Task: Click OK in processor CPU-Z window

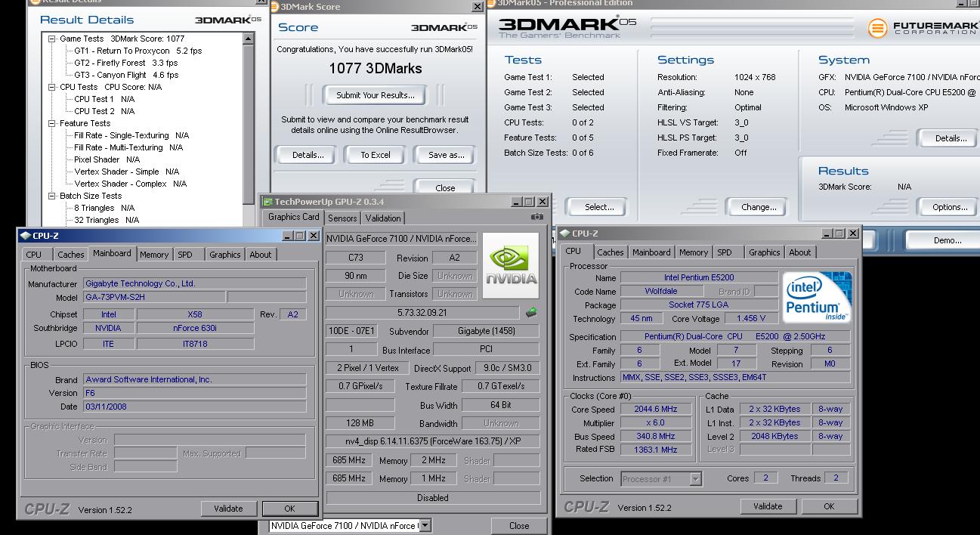Action: click(x=829, y=506)
